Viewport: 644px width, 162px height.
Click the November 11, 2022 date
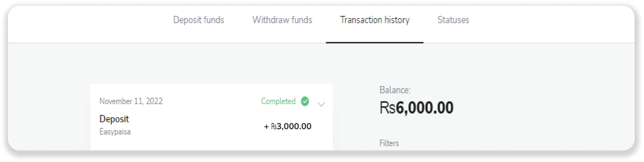pyautogui.click(x=131, y=101)
